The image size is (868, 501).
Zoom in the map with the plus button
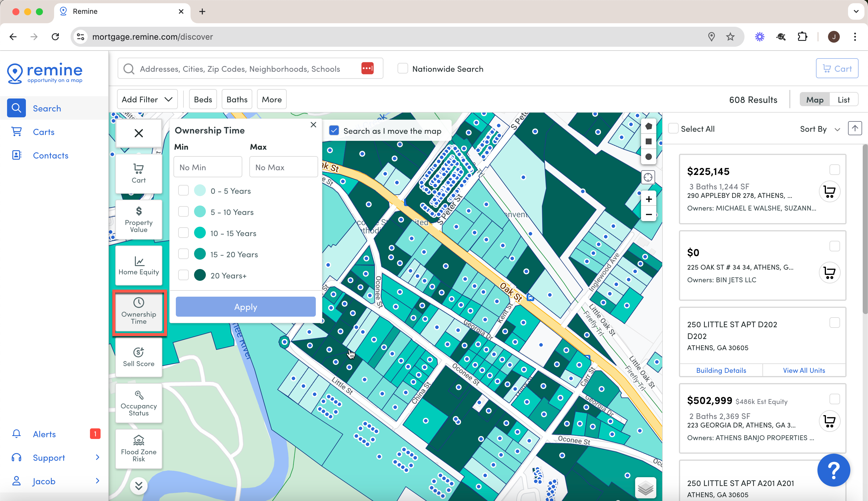pyautogui.click(x=649, y=199)
